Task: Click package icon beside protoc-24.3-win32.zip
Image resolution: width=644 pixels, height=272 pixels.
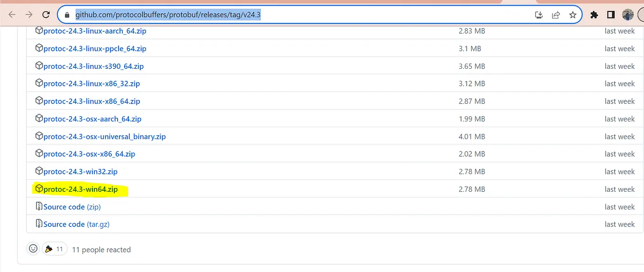Action: click(x=39, y=171)
